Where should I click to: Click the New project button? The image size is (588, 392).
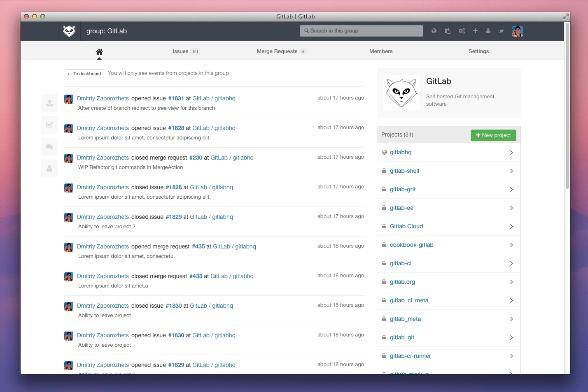(x=493, y=135)
